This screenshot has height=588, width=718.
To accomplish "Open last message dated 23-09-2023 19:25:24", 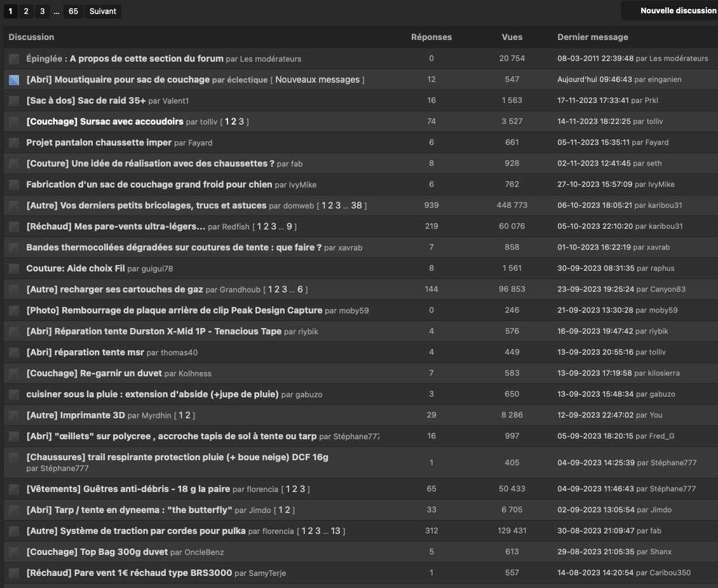I will point(596,289).
